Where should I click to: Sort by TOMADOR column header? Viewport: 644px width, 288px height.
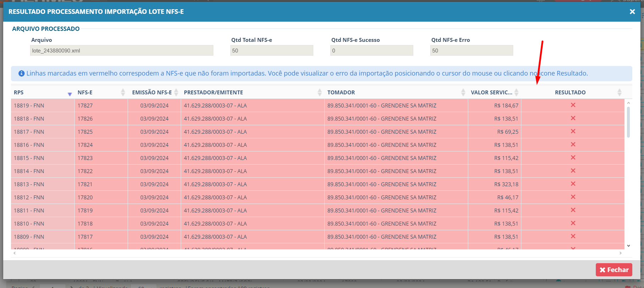point(396,92)
